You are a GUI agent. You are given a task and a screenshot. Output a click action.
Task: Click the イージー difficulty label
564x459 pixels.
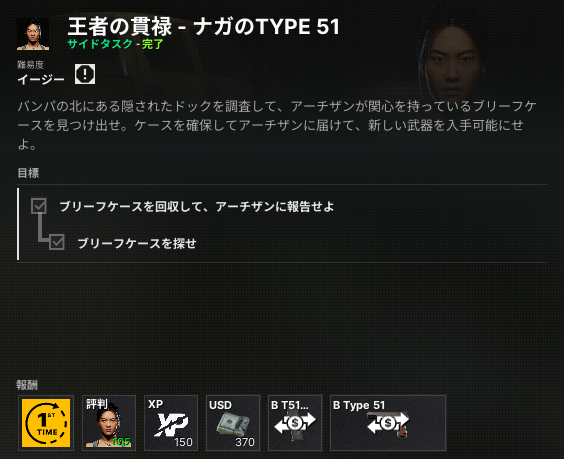click(41, 79)
